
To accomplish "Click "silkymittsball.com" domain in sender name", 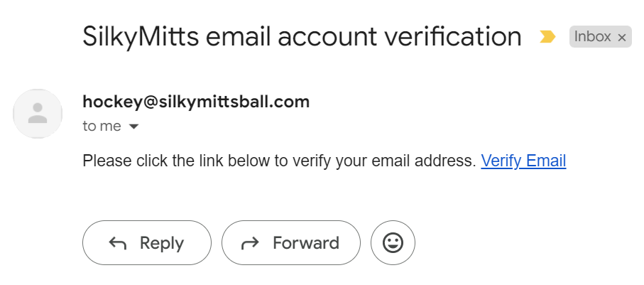I will coord(234,102).
